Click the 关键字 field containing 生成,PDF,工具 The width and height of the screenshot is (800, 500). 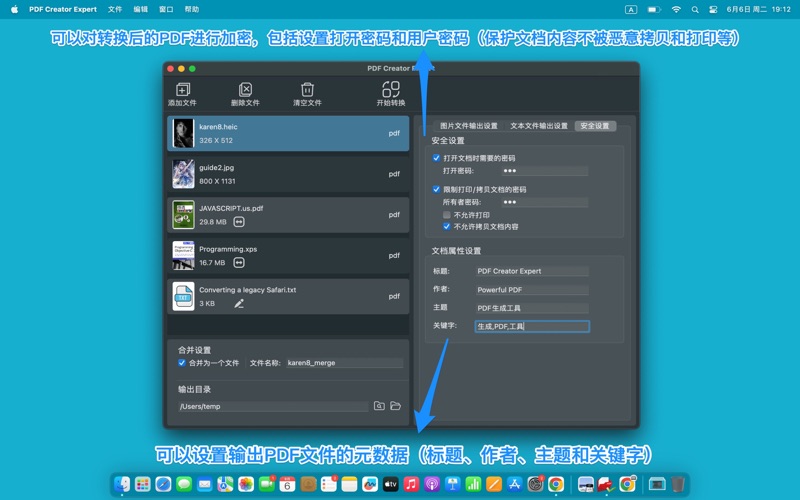[532, 326]
